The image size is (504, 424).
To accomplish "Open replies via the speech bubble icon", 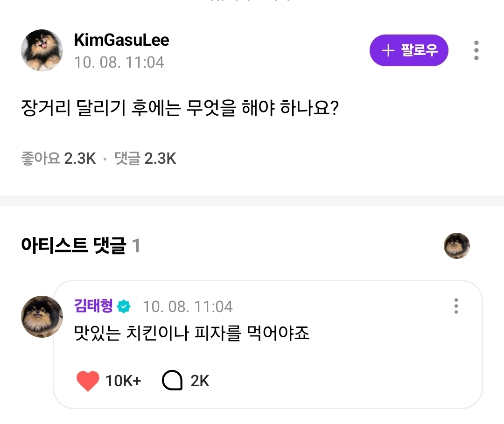I will tap(172, 381).
